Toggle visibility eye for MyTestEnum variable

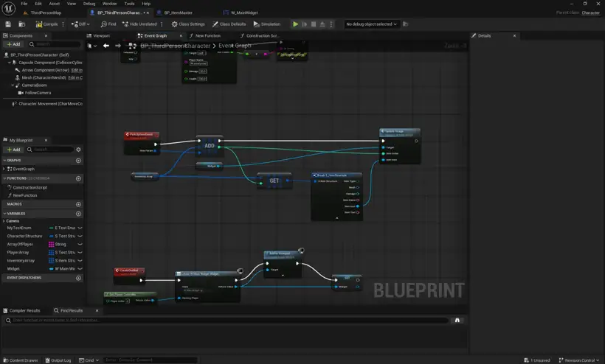tap(80, 228)
